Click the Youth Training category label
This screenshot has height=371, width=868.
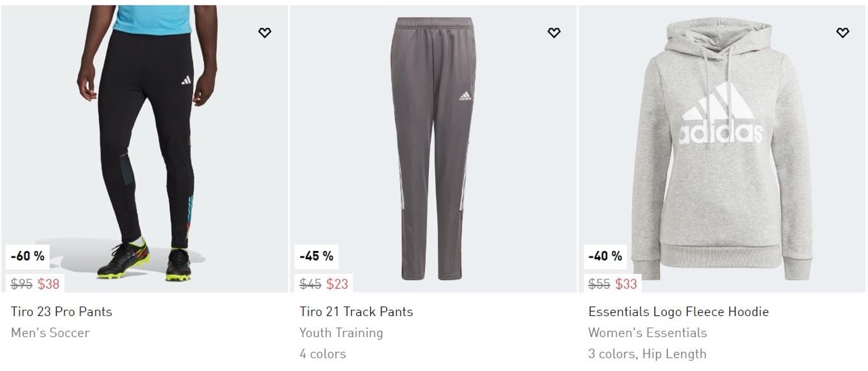pyautogui.click(x=341, y=333)
